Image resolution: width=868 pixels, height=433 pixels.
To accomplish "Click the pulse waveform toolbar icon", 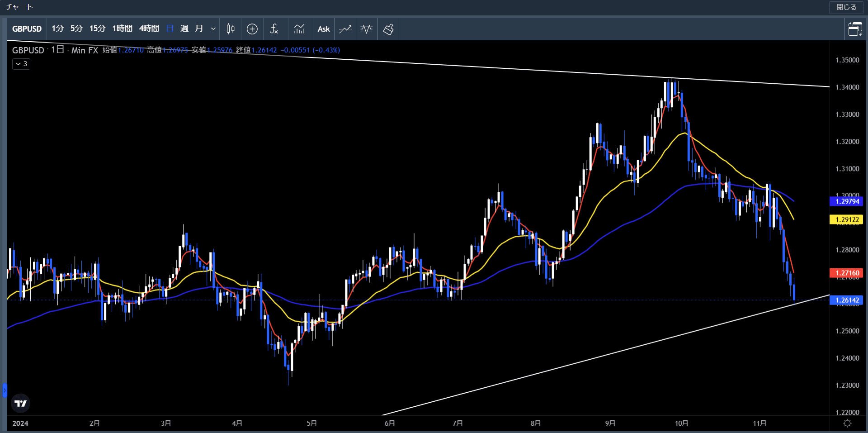I will pos(367,29).
